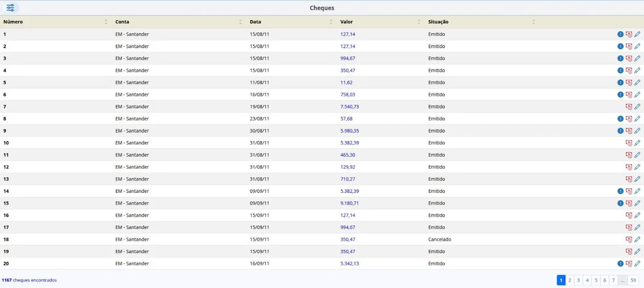Select current page 1 button
644x288 pixels.
pyautogui.click(x=561, y=280)
